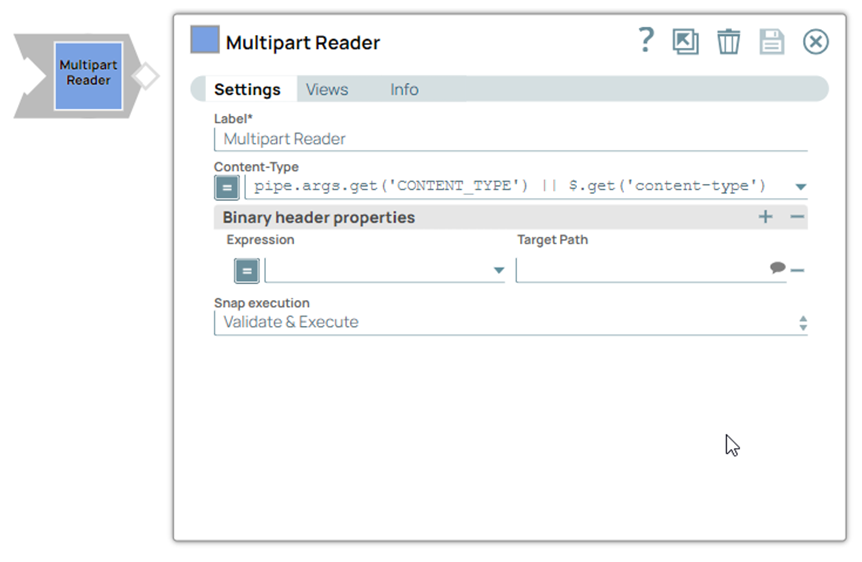Open the Snap execution dropdown

click(x=510, y=323)
